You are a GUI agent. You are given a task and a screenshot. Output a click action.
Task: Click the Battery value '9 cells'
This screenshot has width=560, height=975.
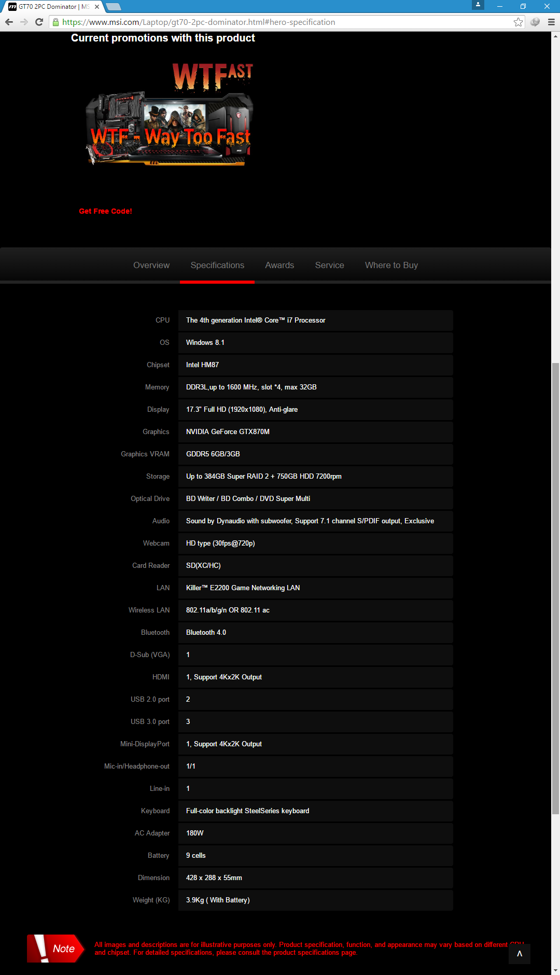[196, 856]
